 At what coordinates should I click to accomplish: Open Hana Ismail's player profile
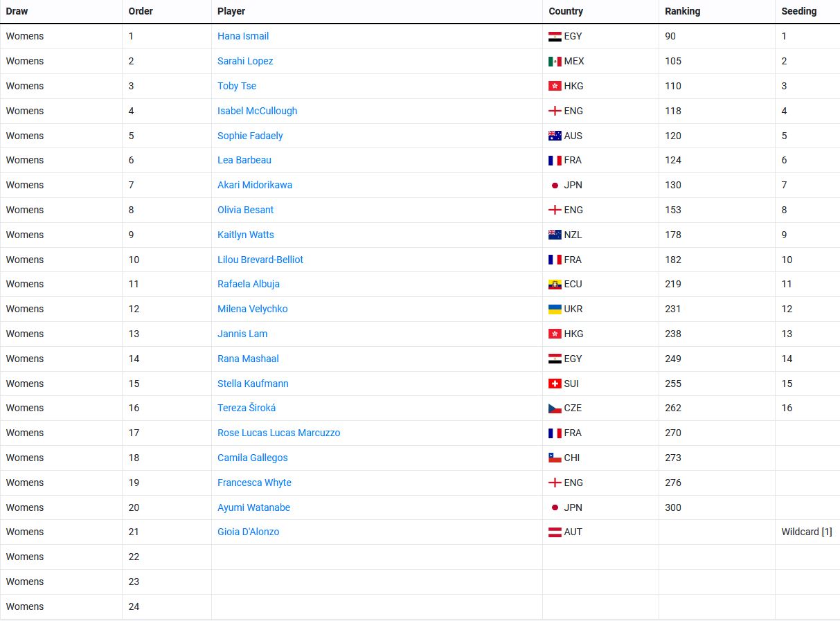pos(243,36)
